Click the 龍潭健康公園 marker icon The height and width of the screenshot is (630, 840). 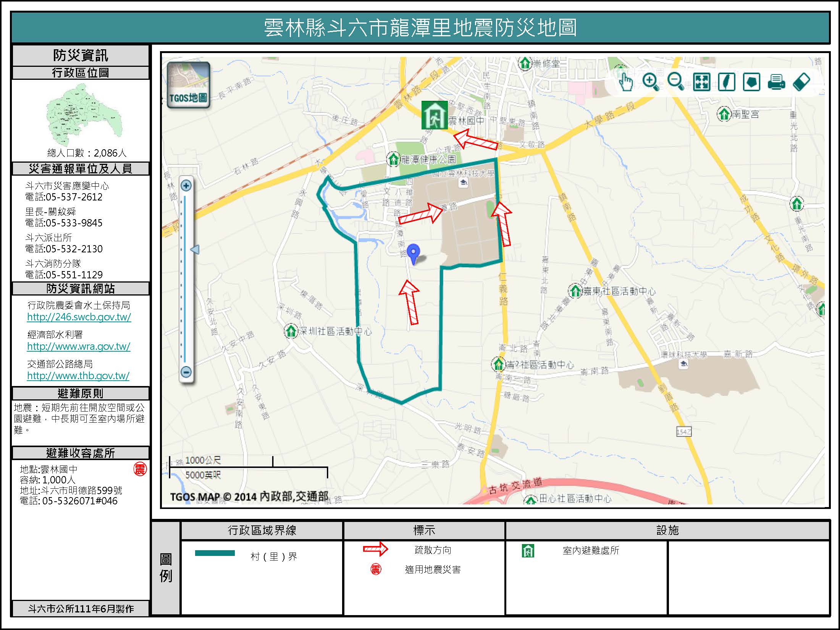(393, 159)
